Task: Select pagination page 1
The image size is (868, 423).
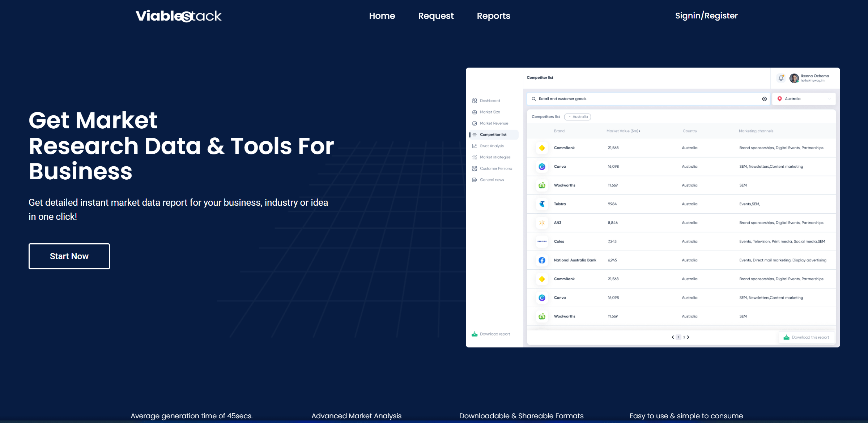Action: click(678, 337)
